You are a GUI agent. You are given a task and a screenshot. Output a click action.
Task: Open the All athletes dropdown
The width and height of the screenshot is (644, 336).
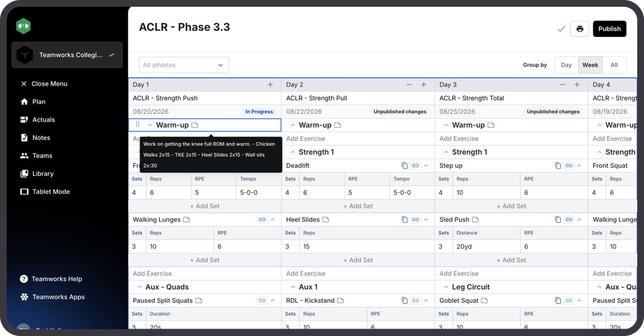point(184,65)
